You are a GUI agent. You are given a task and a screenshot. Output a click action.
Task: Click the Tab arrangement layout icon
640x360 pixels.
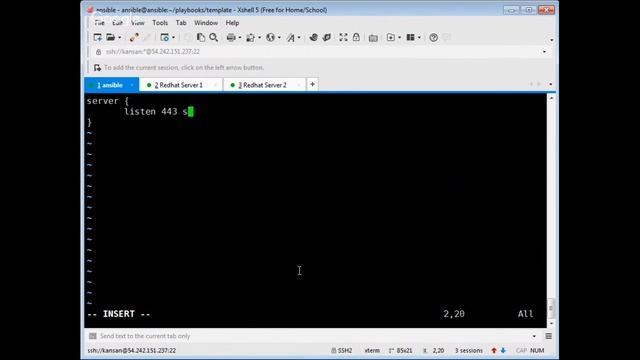click(411, 38)
